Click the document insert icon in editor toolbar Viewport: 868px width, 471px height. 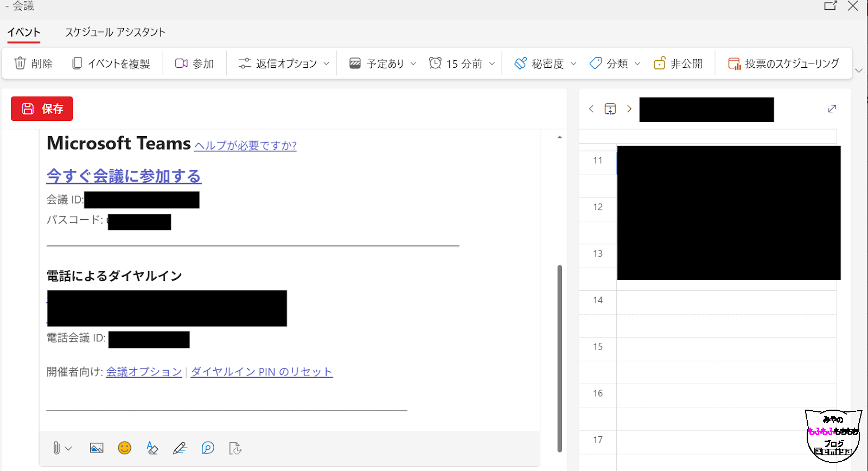tap(235, 448)
